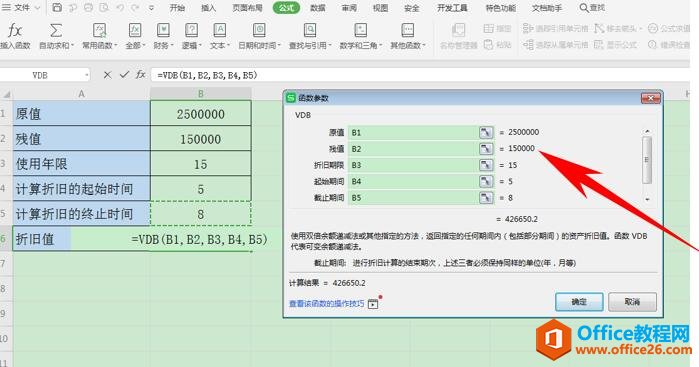Screen dimensions: 699x367
Task: Click the range selector icon for 折旧期限
Action: (486, 165)
